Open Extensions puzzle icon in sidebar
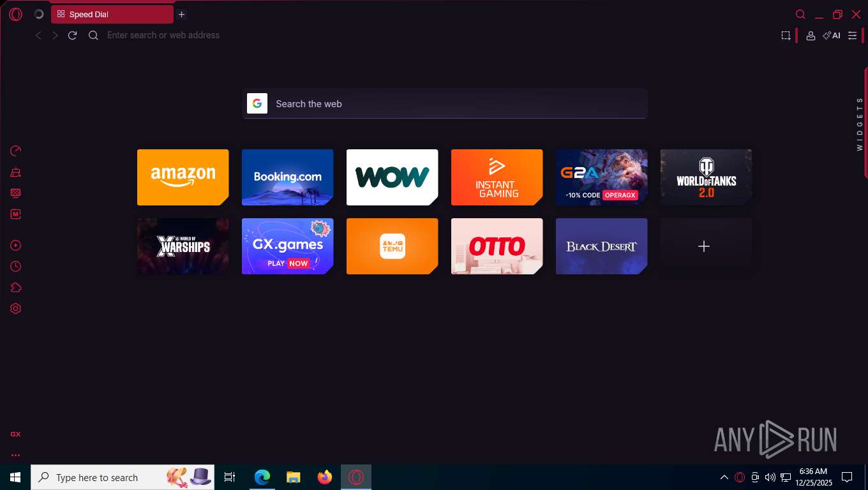Image resolution: width=868 pixels, height=490 pixels. coord(16,287)
